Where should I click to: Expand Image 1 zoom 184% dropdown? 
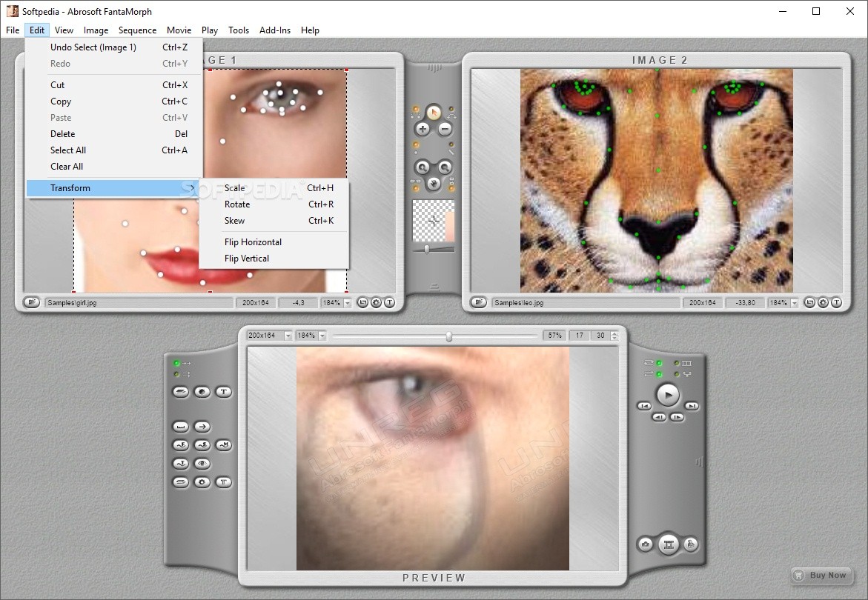(348, 303)
